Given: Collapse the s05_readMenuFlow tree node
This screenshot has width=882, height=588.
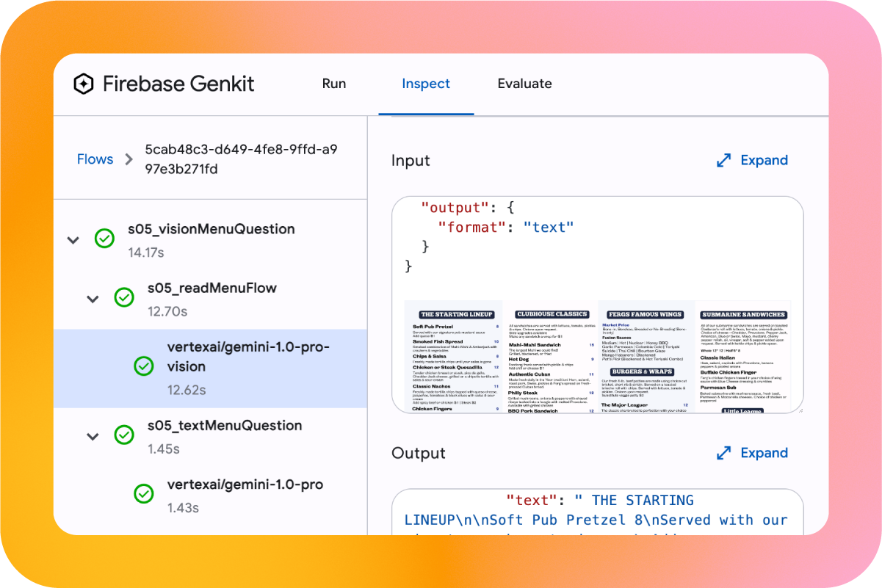Looking at the screenshot, I should coord(93,298).
